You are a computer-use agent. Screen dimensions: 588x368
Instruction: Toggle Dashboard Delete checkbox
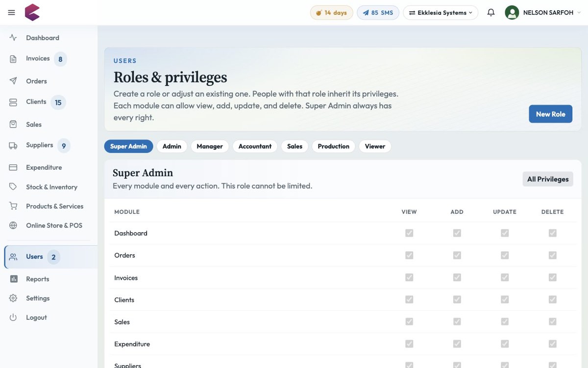tap(552, 233)
